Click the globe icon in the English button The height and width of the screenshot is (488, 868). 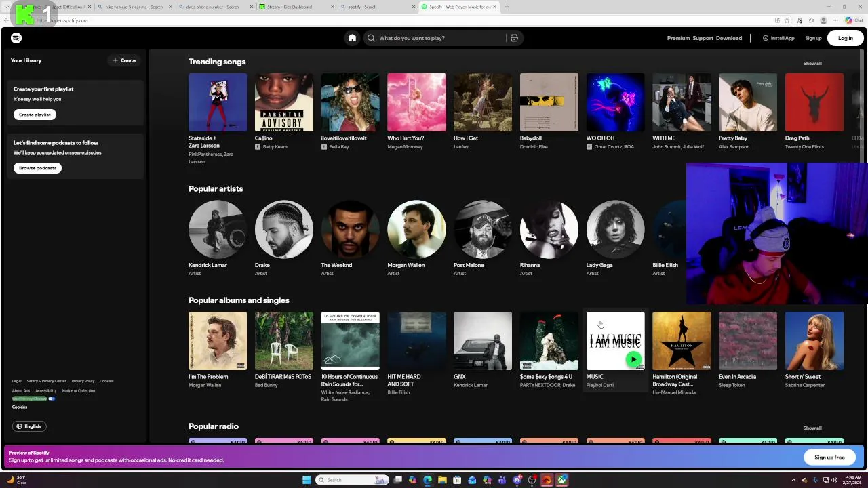[20, 426]
